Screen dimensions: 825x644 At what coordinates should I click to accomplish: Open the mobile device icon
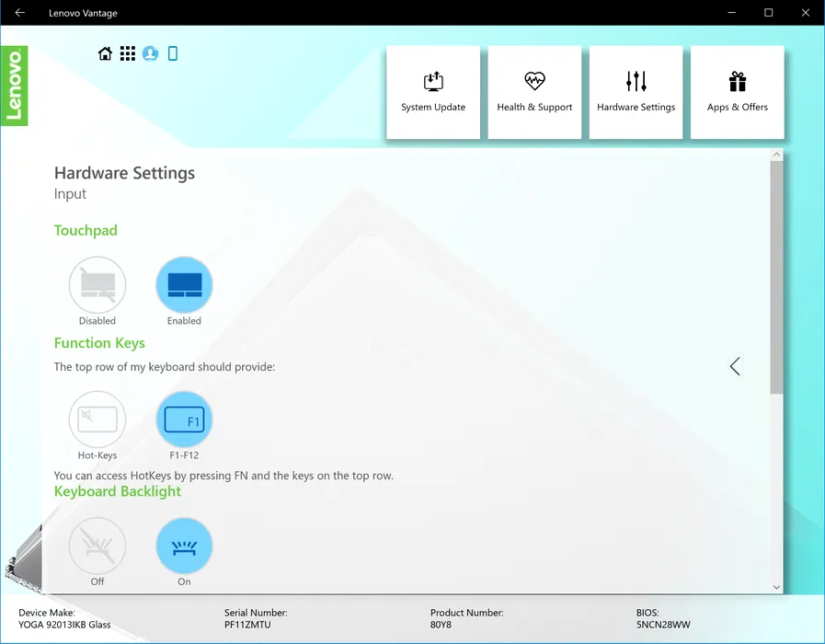tap(173, 53)
